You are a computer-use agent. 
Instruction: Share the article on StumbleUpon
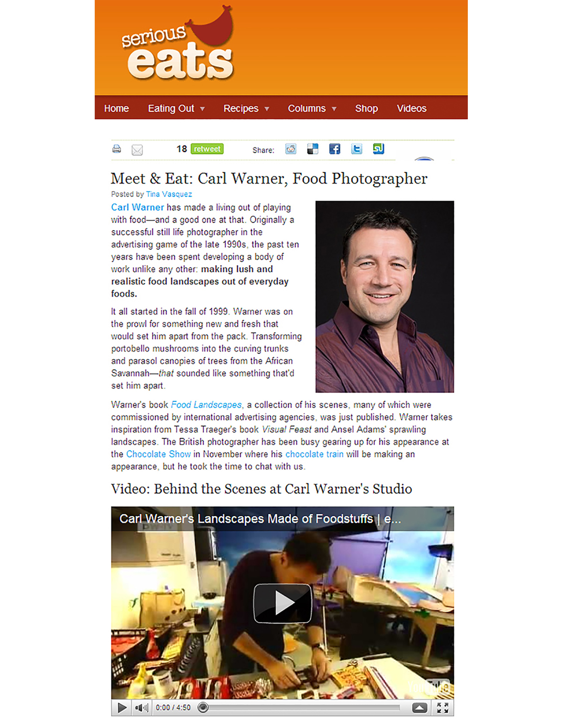pyautogui.click(x=379, y=149)
